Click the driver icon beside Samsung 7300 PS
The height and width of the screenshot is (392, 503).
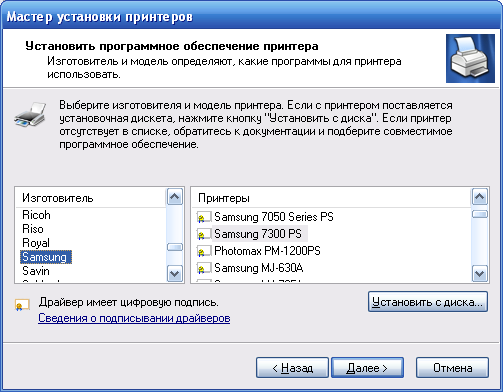[204, 234]
